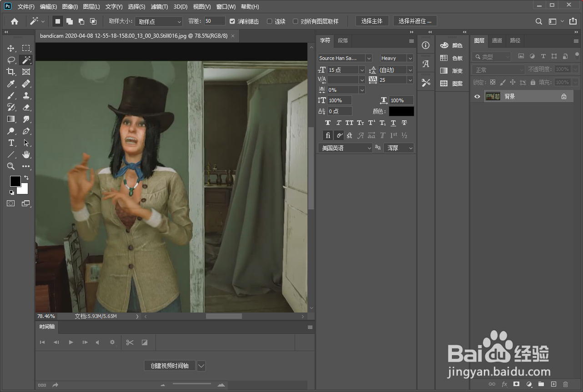583x392 pixels.
Task: Click the 创建视频时间轴 button
Action: [170, 366]
